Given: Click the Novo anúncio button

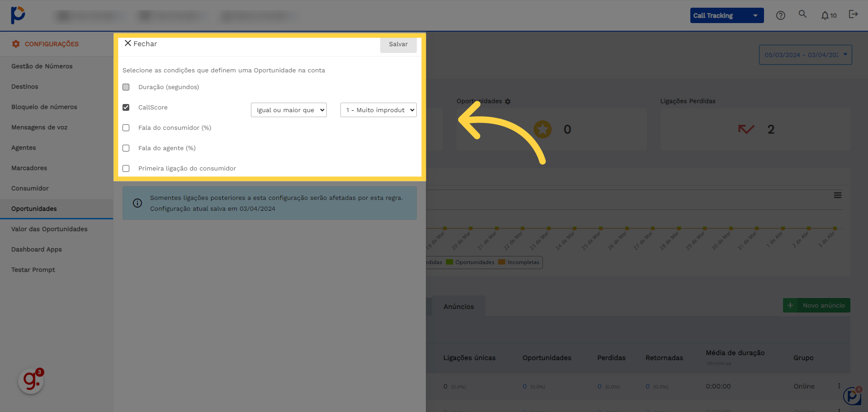Looking at the screenshot, I should pyautogui.click(x=816, y=305).
